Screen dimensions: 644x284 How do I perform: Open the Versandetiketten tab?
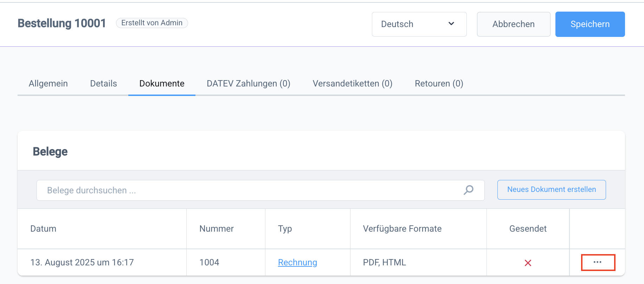pyautogui.click(x=352, y=84)
